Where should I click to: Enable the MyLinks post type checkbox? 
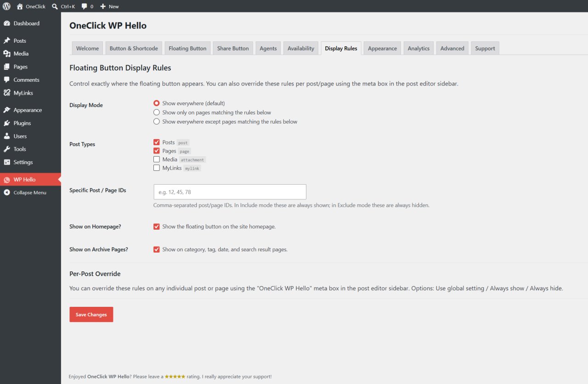pyautogui.click(x=157, y=168)
